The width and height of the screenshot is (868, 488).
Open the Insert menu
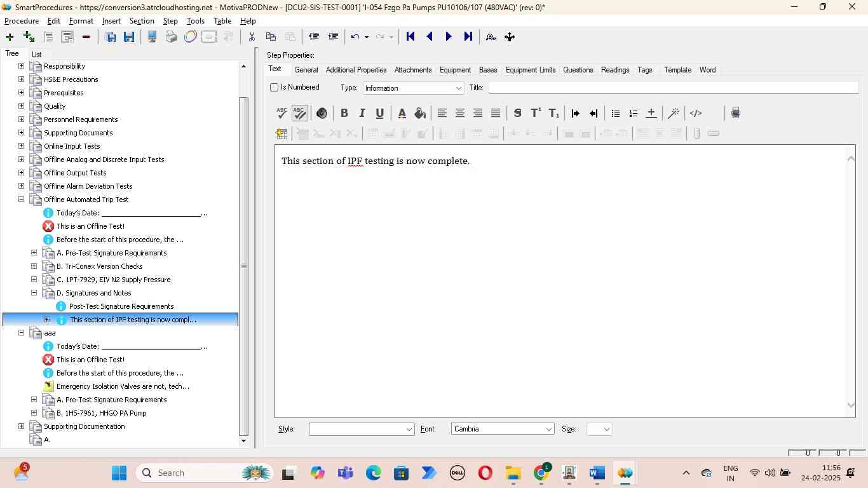point(111,21)
